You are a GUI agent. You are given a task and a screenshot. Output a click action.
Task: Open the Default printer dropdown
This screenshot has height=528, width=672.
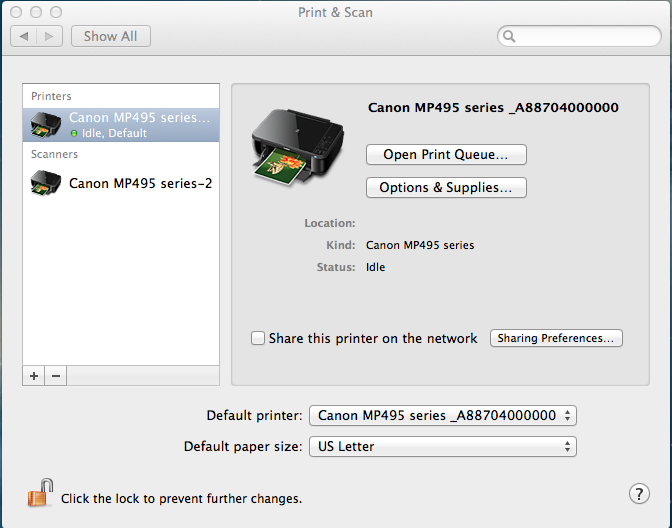(443, 415)
